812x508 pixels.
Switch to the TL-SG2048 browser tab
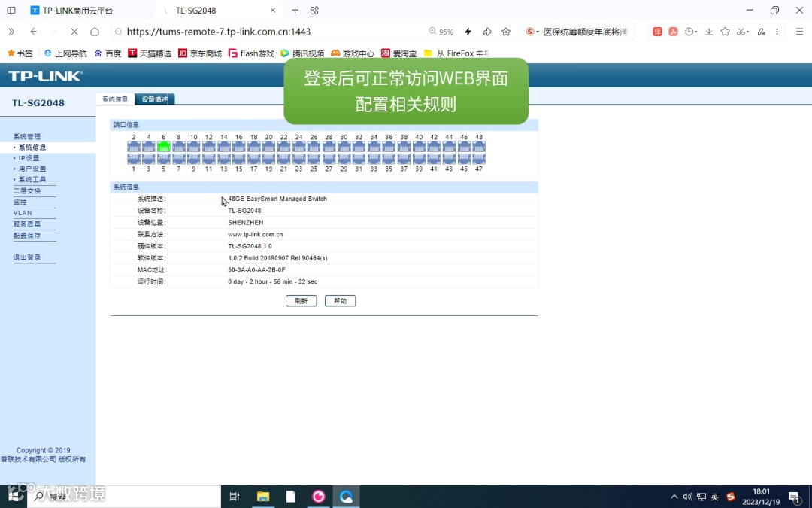pyautogui.click(x=195, y=11)
